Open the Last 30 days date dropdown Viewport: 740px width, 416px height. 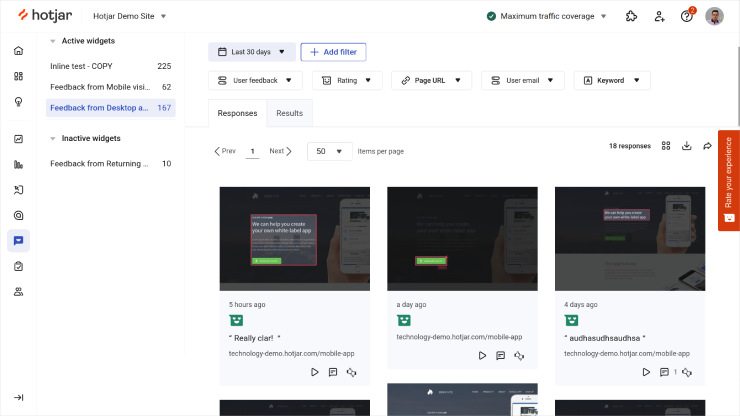(x=252, y=52)
